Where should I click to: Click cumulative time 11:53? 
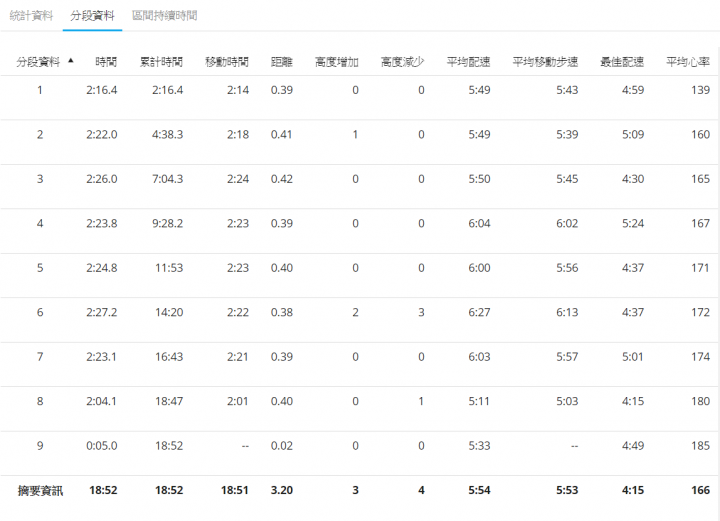point(169,268)
